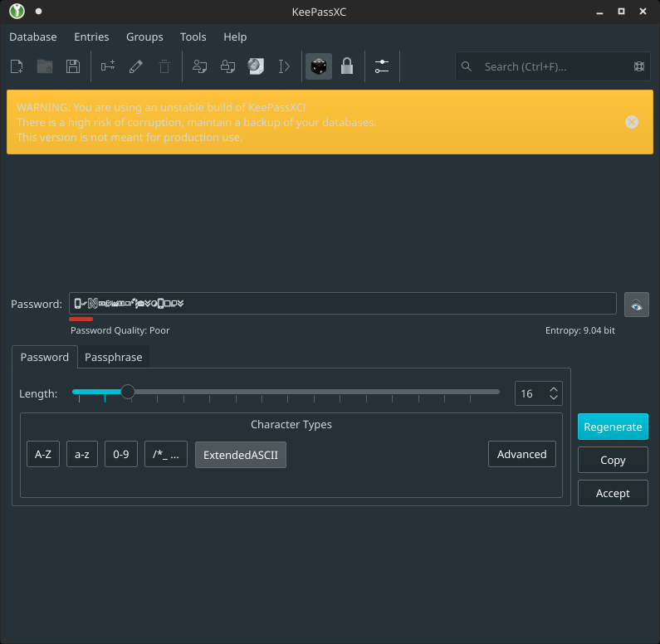The image size is (660, 644).
Task: Click the Copy Password icon
Action: (x=227, y=66)
